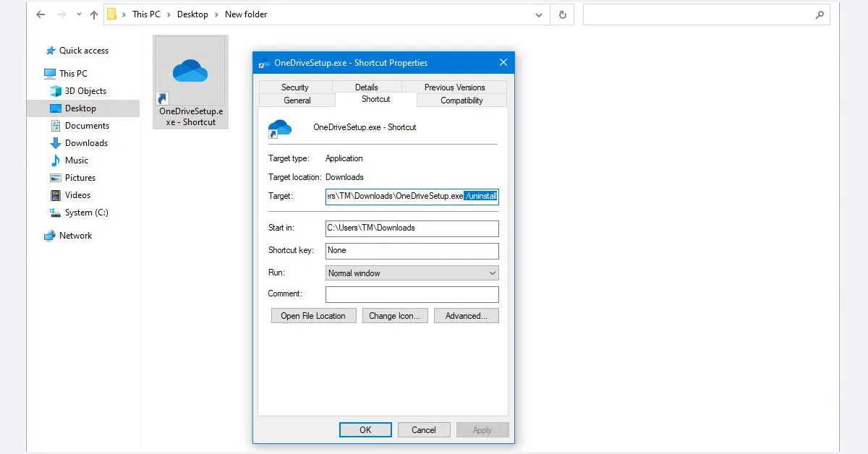Click the OneDriveSetup.exe - Shortcut file name
The width and height of the screenshot is (868, 454).
(x=191, y=117)
